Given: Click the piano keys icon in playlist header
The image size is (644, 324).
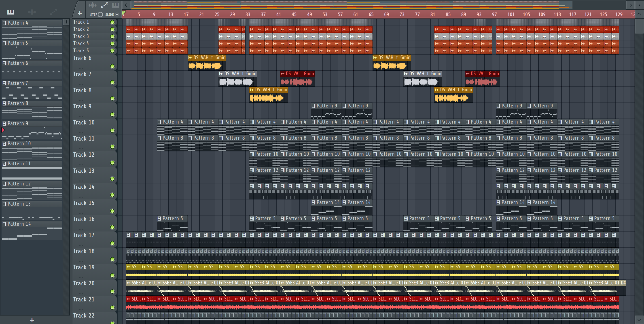Looking at the screenshot, I should click(x=116, y=5).
